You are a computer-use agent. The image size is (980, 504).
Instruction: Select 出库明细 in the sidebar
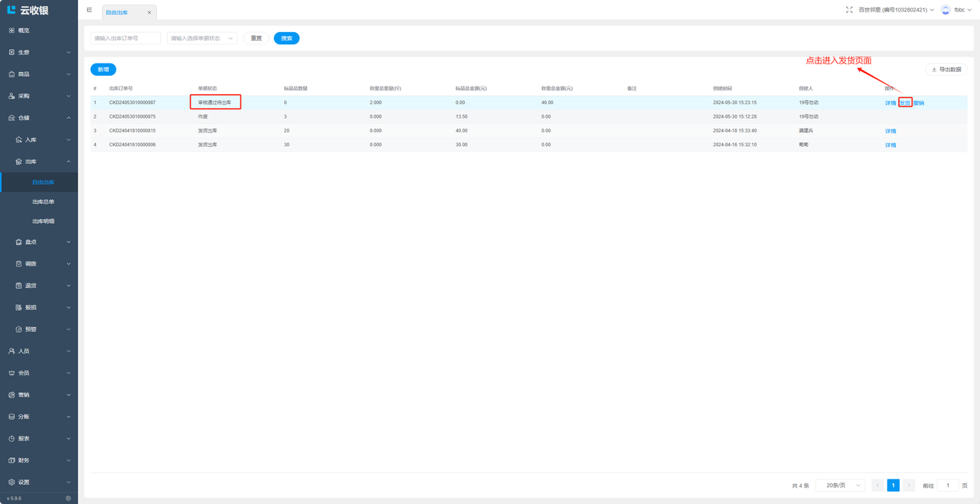[43, 221]
